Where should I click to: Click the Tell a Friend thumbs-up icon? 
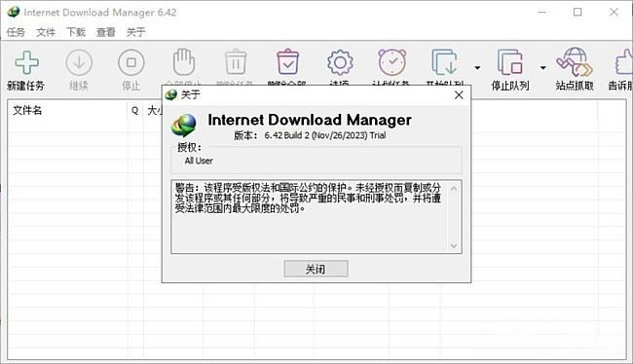pyautogui.click(x=623, y=61)
